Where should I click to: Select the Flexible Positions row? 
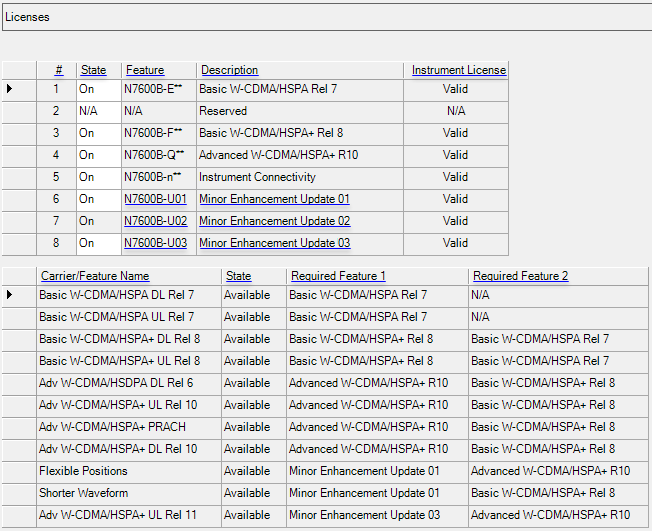pos(325,472)
